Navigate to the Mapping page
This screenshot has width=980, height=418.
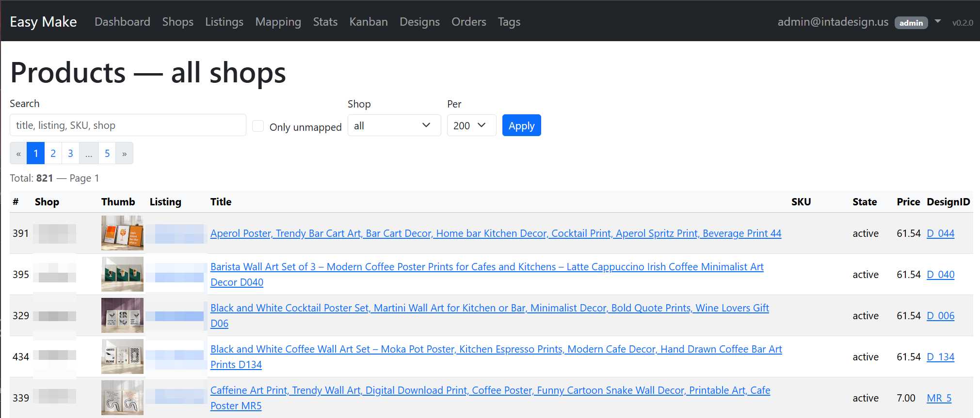(x=278, y=22)
